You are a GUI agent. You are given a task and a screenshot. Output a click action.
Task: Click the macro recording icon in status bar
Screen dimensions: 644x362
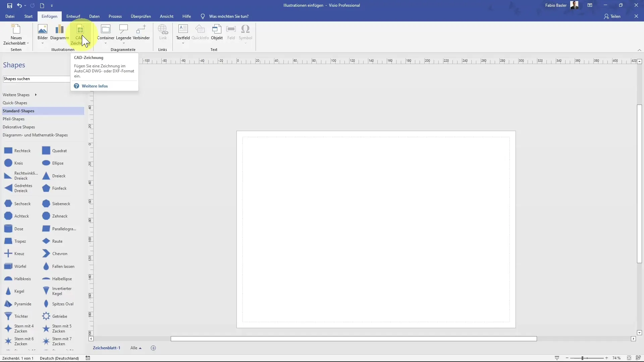[x=88, y=358]
